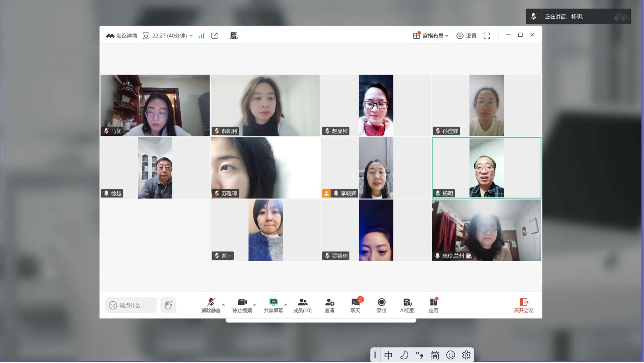Expand audio options arrow beside 解除静音
The height and width of the screenshot is (363, 644).
[223, 305]
